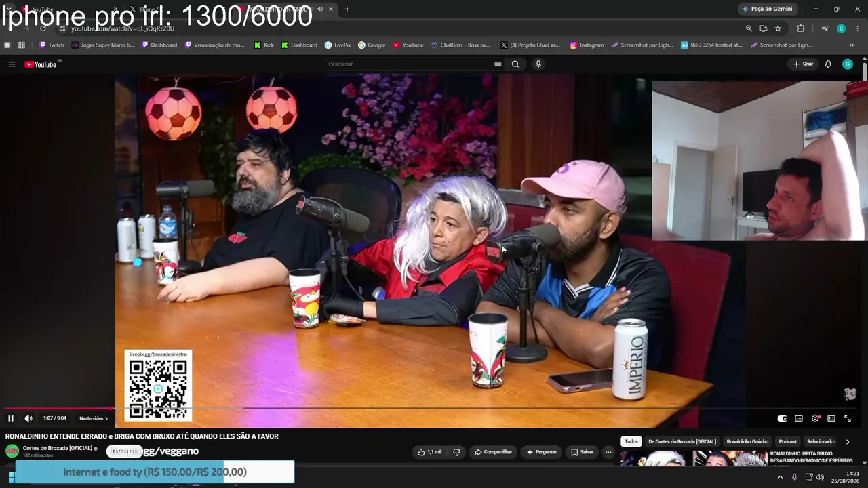Go to the YouTube home logo
This screenshot has height=488, width=868.
tap(41, 64)
